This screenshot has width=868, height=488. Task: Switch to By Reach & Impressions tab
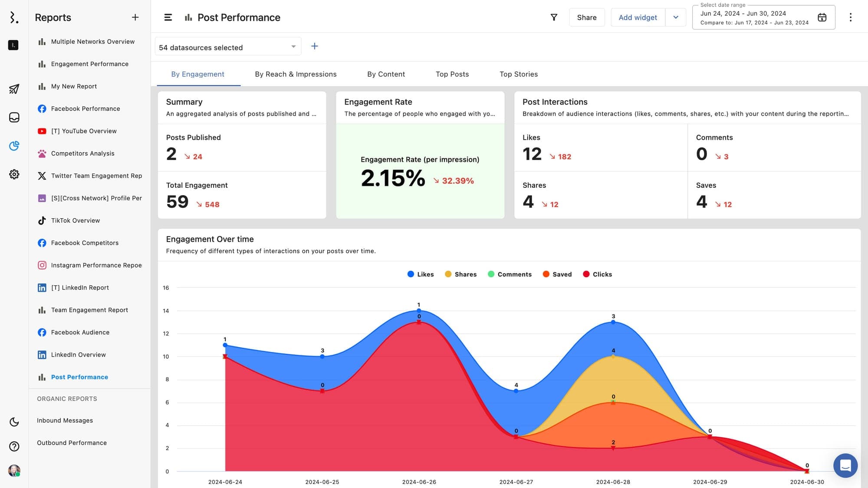(296, 74)
